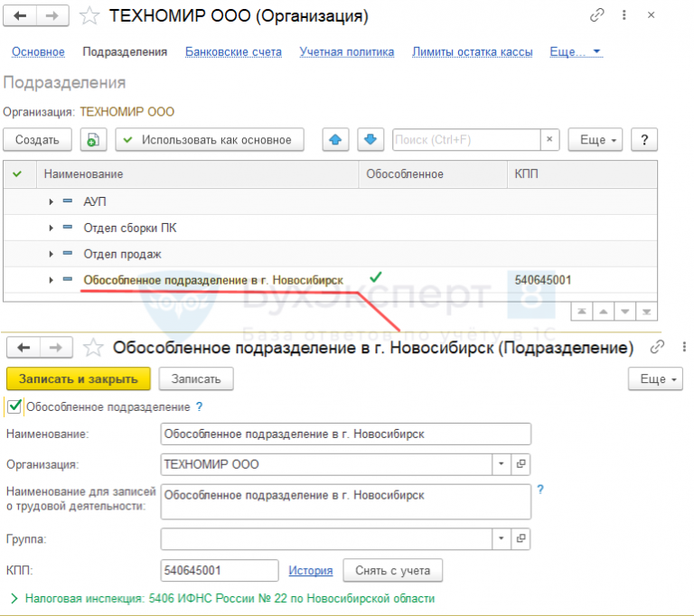Open the КПП История link
The image size is (694, 616).
310,571
